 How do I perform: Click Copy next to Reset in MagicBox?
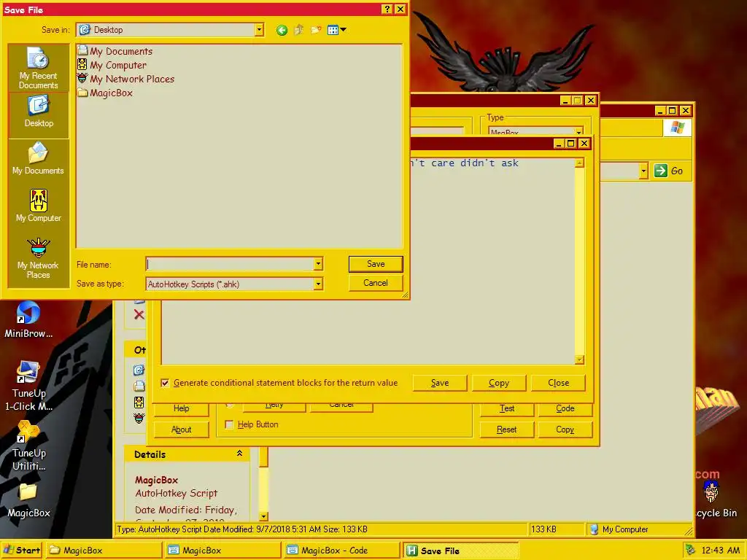coord(565,429)
